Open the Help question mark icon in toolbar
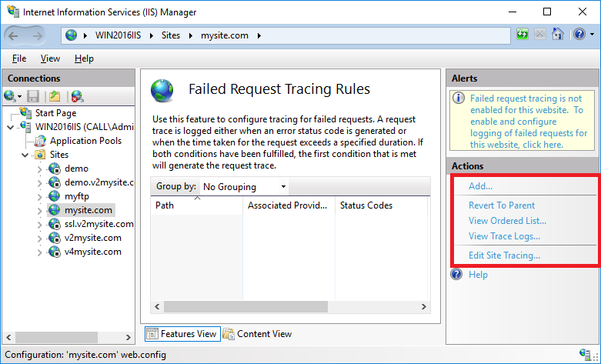Image resolution: width=601 pixels, height=364 pixels. (x=579, y=35)
